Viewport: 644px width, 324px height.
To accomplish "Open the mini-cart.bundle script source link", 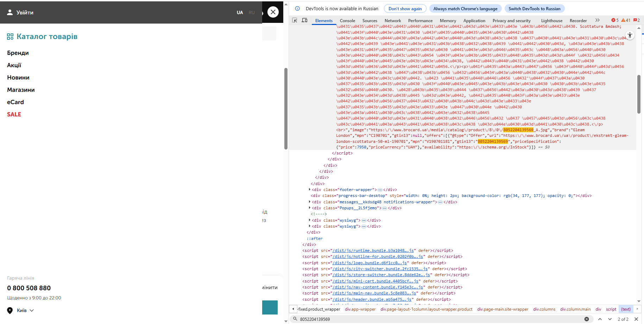I will tap(375, 281).
